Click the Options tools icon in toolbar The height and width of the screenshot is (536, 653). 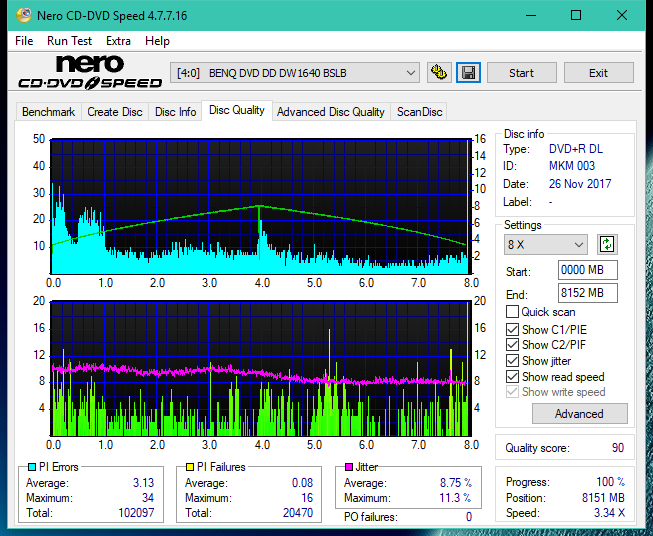(x=439, y=73)
